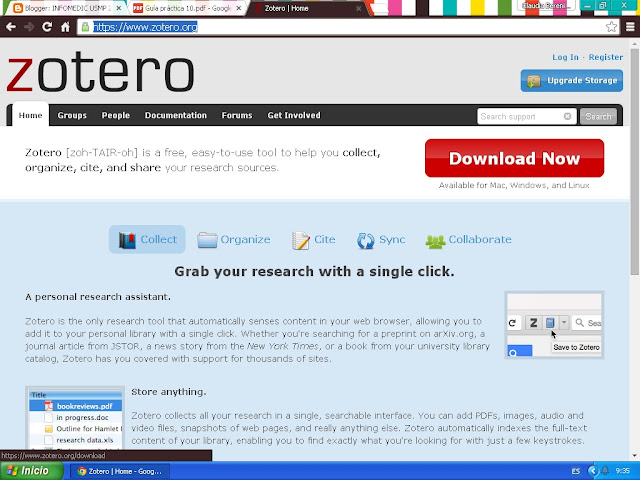
Task: Close the Blogger INFOMEDIC tab
Action: point(118,8)
